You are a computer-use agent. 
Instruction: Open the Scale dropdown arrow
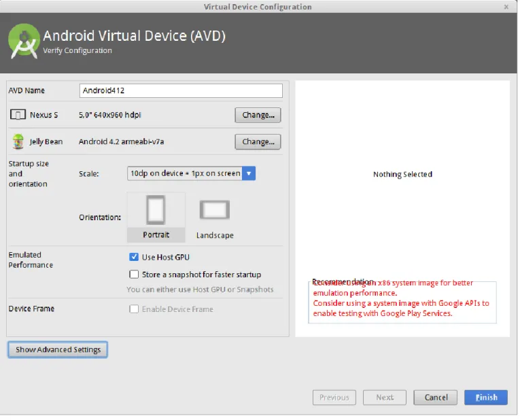pos(249,173)
